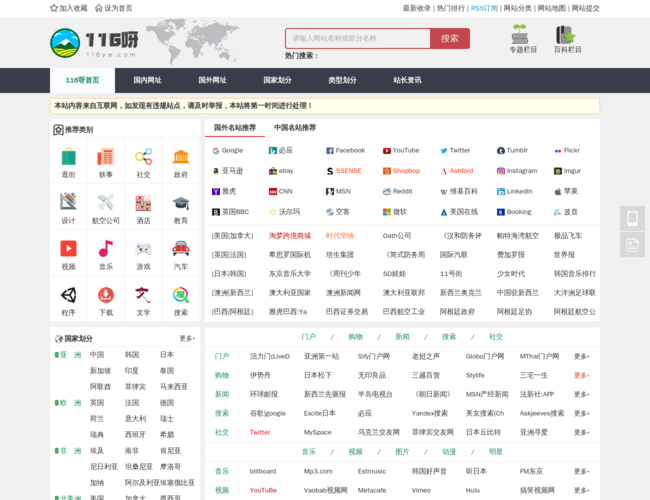Open the 教育 graduation cap icon

pyautogui.click(x=181, y=203)
